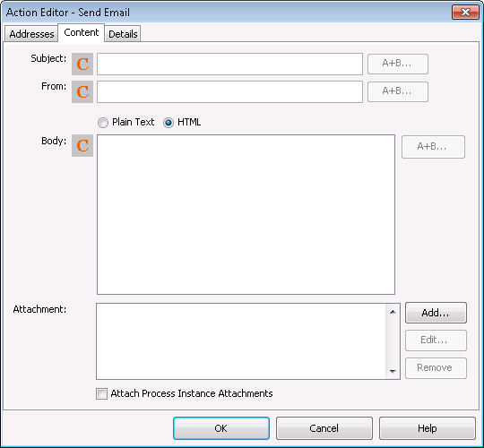Viewport: 484px width, 448px height.
Task: Click the Remove attachment button
Action: click(x=436, y=368)
